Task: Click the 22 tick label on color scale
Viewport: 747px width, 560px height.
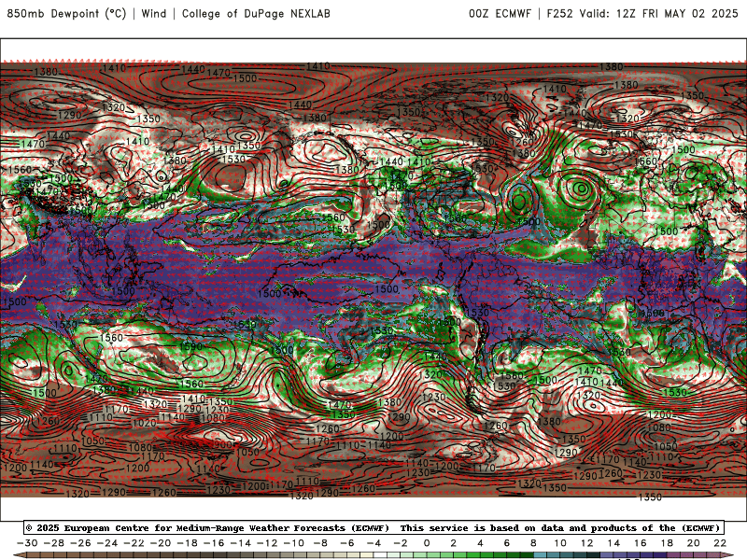Action: 720,543
